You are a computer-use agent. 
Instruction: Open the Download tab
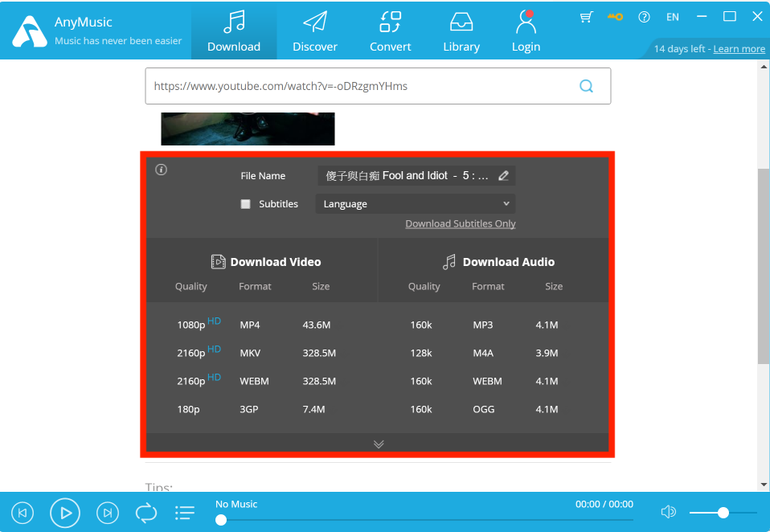(234, 31)
